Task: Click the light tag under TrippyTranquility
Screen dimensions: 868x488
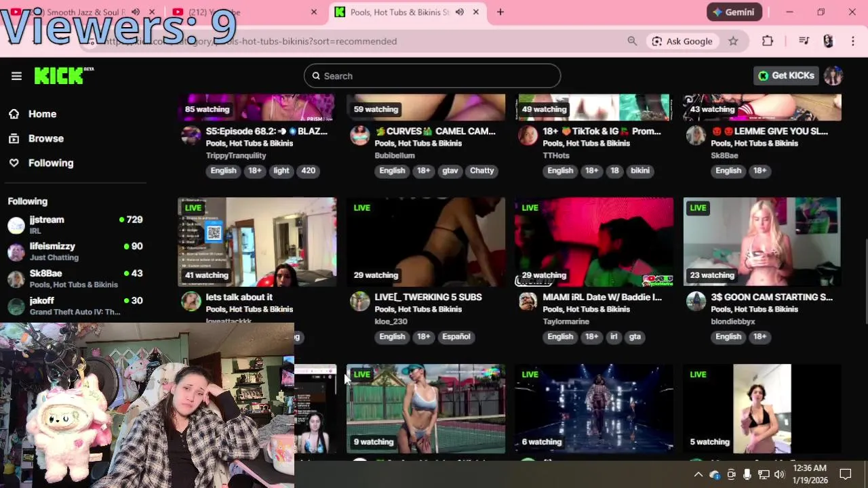Action: 281,171
